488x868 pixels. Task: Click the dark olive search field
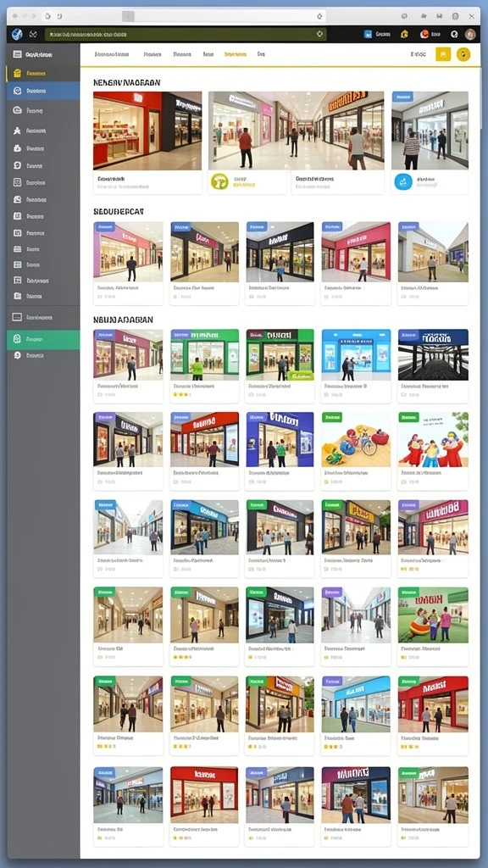coord(186,34)
